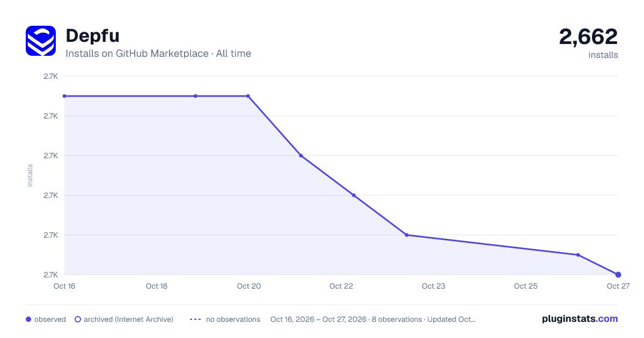Viewport: 644px width, 338px height.
Task: Click the Depfu app logo icon
Action: point(41,41)
